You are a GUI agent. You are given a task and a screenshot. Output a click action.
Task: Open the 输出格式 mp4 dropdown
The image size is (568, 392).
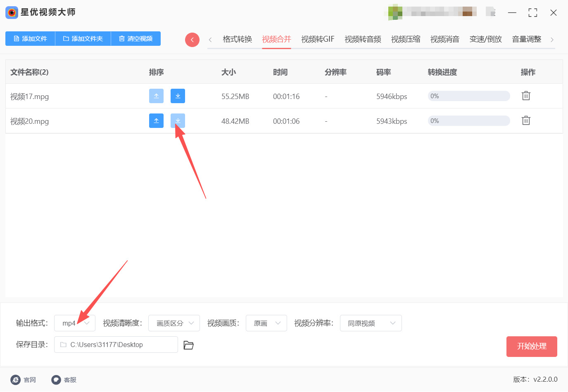[74, 323]
